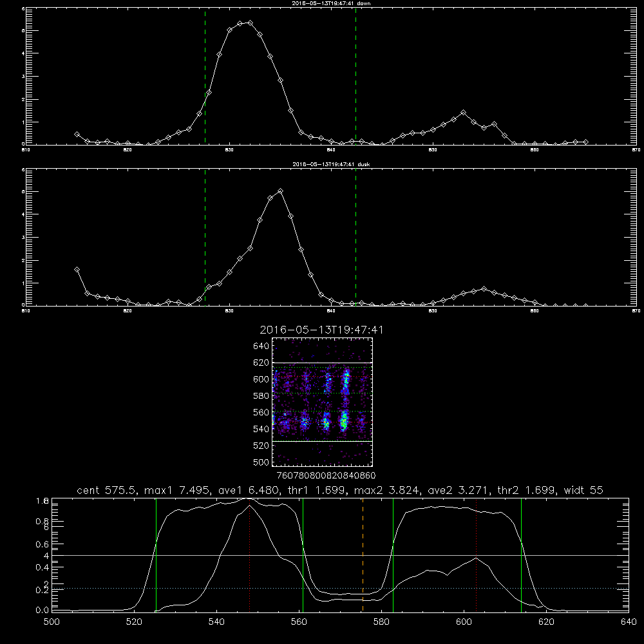644x644 pixels.
Task: Click the first data point of the dusk curve
Action: tap(77, 269)
